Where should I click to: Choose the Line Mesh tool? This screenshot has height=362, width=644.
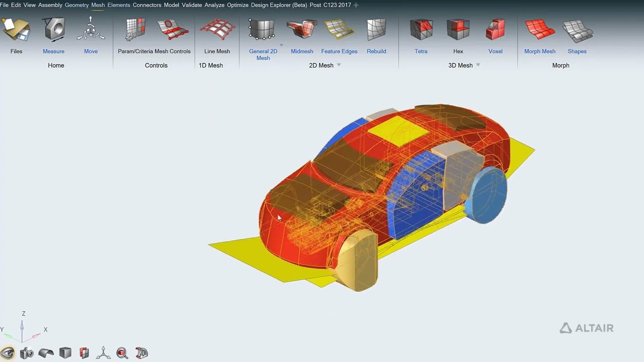coord(217,30)
